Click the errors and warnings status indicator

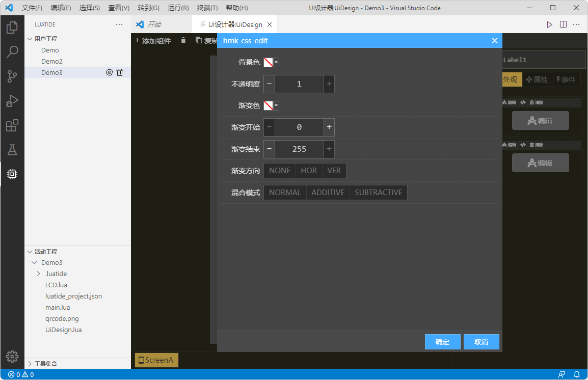tap(21, 374)
